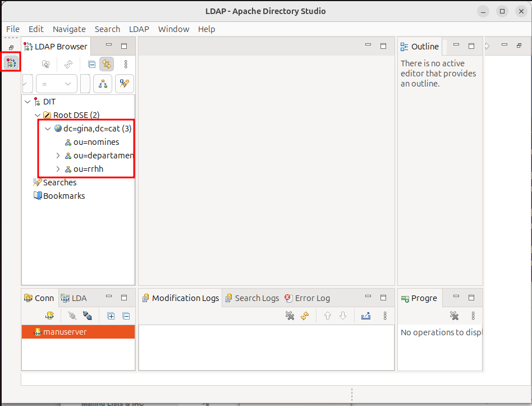Toggle Link with Editor in LDAP Browser

tap(106, 65)
